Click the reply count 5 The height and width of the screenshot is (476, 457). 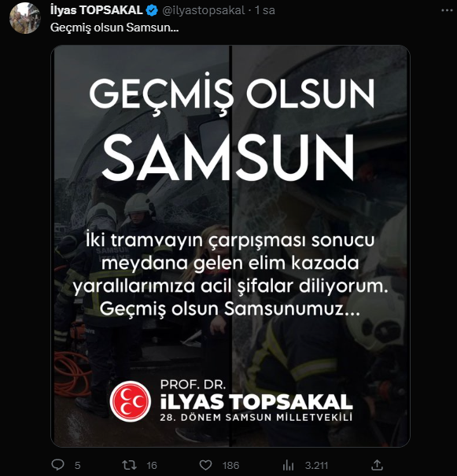tap(77, 465)
